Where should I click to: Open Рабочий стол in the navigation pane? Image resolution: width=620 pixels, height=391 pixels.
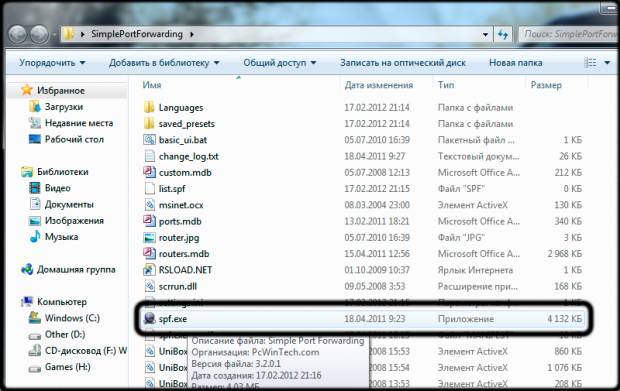click(74, 139)
